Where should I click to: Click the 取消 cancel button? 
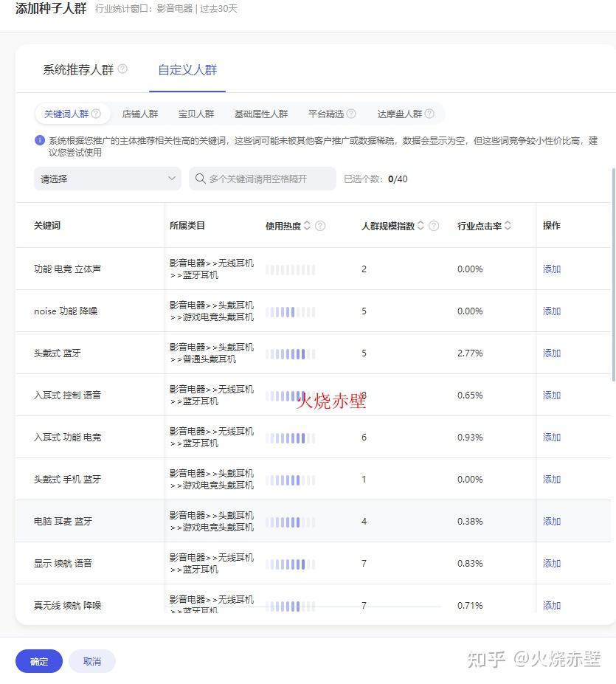(x=92, y=661)
